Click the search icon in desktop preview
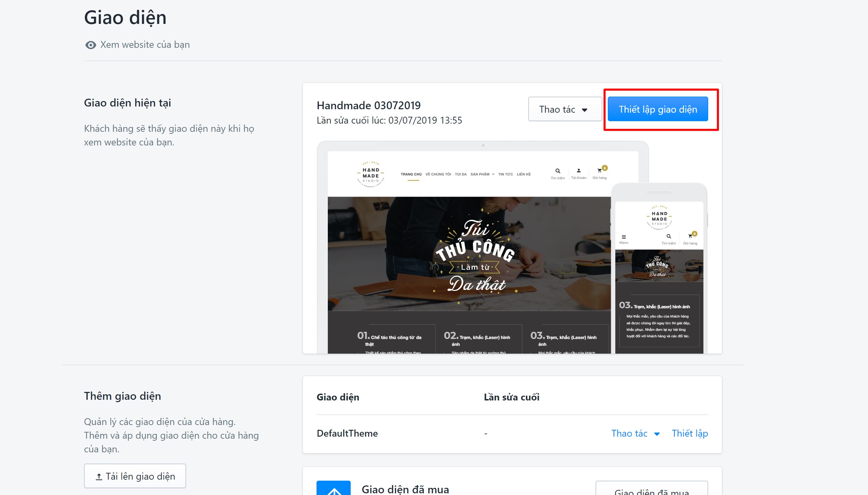868x495 pixels. click(x=558, y=171)
